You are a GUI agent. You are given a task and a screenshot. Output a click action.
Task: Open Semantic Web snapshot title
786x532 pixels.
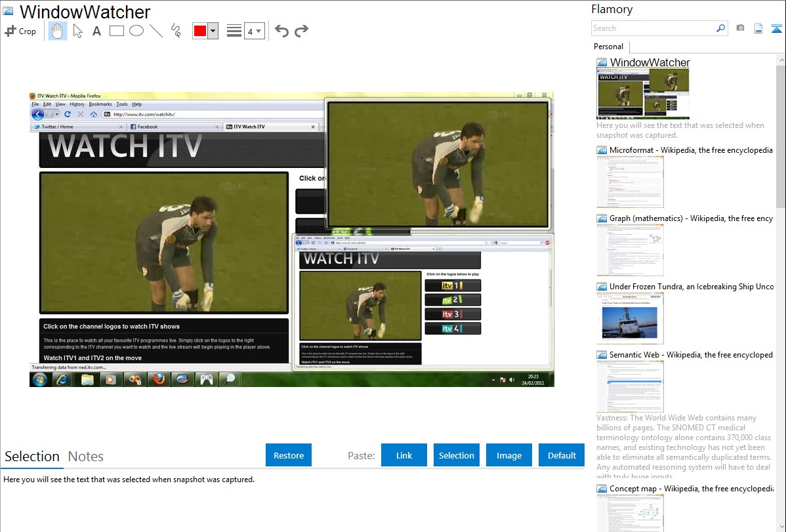click(691, 354)
